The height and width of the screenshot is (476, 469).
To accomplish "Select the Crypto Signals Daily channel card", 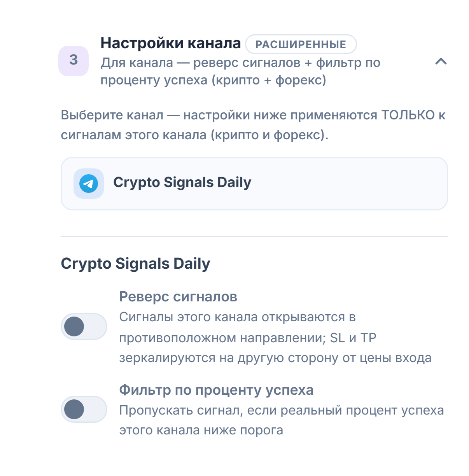I will [254, 184].
